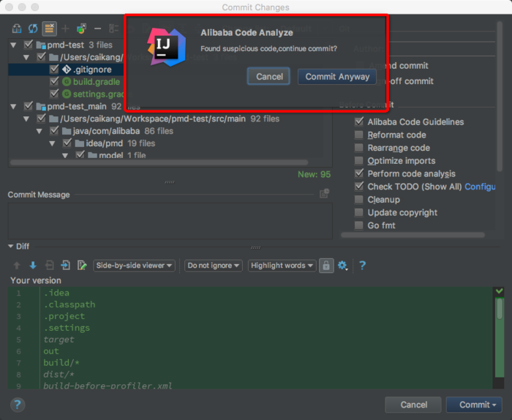Click inside the Commit Message text area
The image size is (512, 420).
point(170,221)
